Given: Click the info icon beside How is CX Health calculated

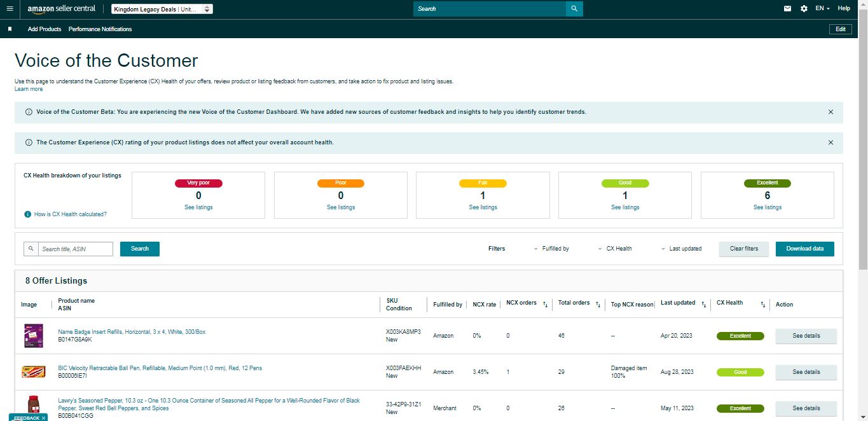Looking at the screenshot, I should tap(27, 214).
